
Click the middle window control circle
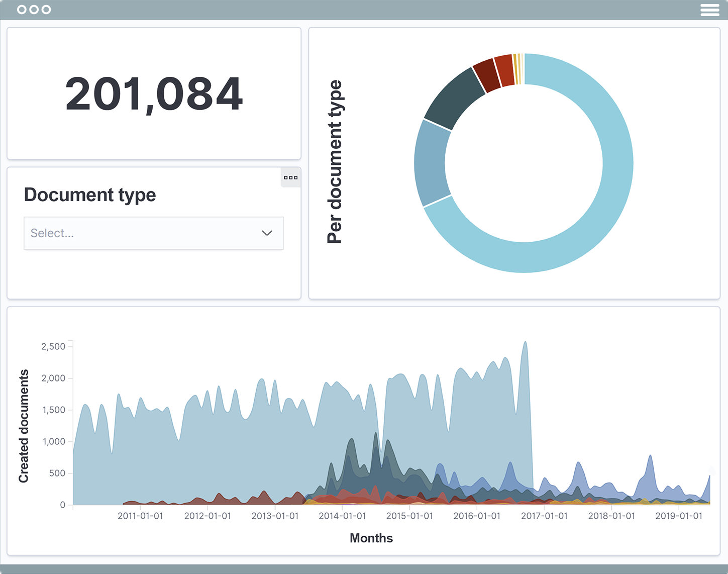click(34, 10)
